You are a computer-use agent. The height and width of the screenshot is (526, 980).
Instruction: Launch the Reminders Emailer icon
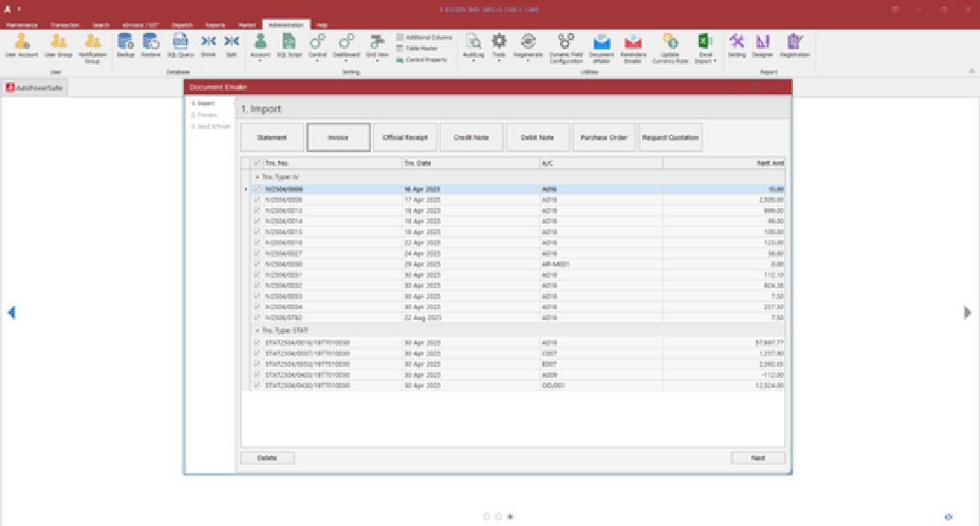[633, 43]
